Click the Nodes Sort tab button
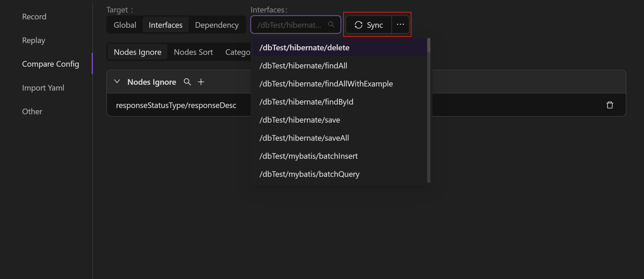Screen dimensions: 644x279 pyautogui.click(x=193, y=52)
